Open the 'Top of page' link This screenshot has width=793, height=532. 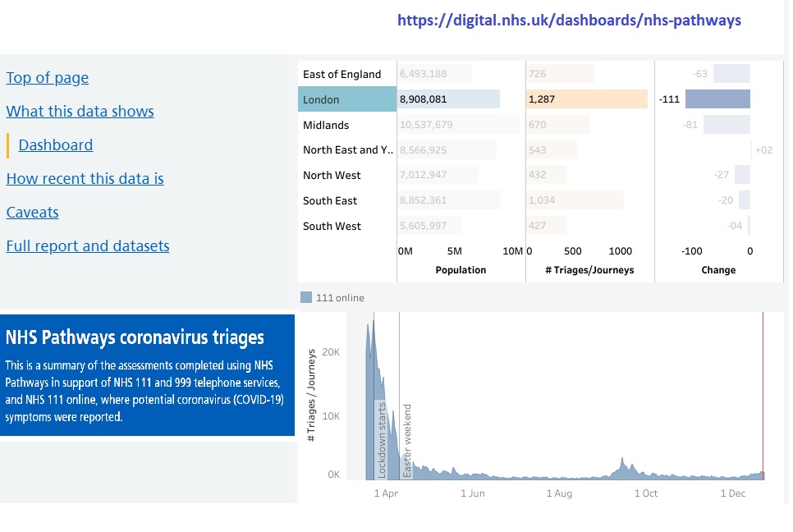coord(47,78)
